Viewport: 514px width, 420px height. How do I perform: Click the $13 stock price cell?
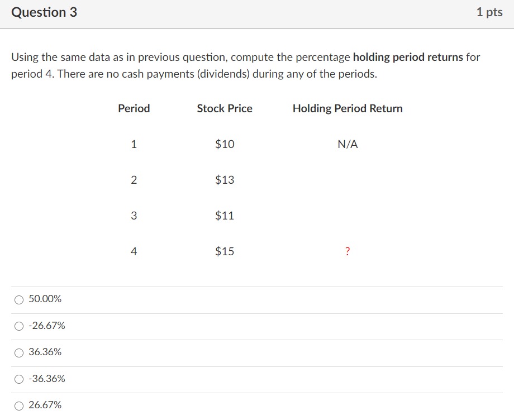[x=225, y=180]
